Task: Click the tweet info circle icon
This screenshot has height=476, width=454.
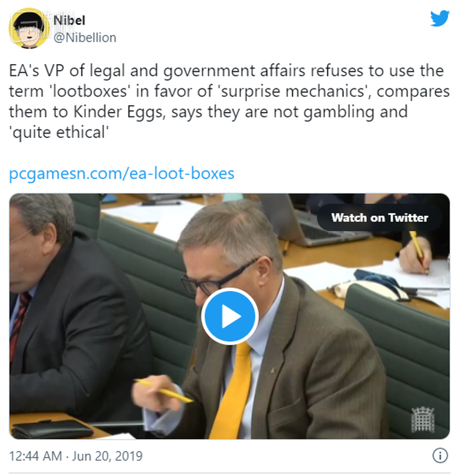Action: pos(439,455)
